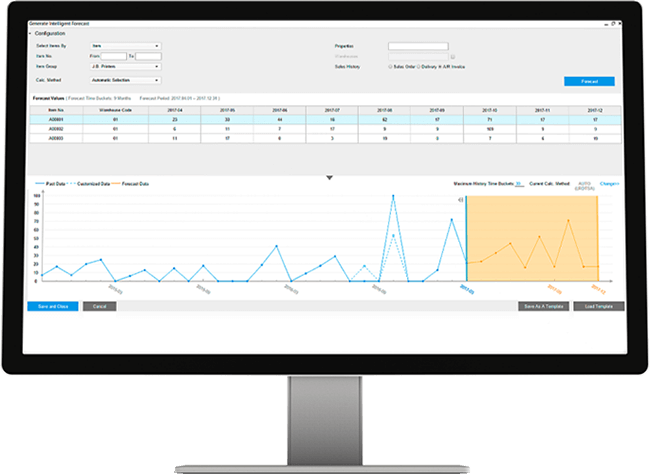Click the Change link beside Calc. Method

click(610, 185)
